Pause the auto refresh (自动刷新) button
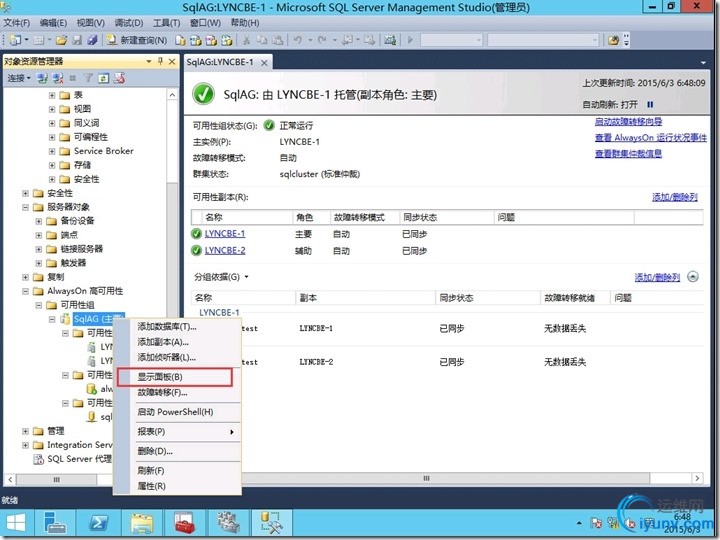The image size is (720, 540). point(650,105)
